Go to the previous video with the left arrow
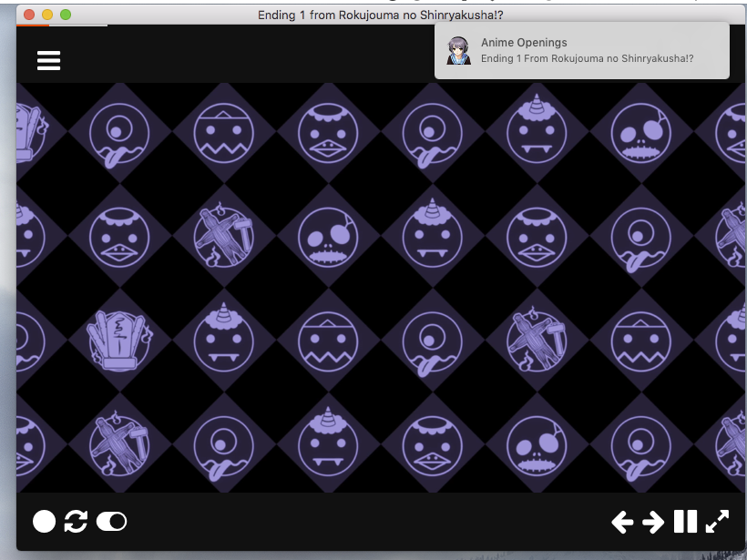 623,522
